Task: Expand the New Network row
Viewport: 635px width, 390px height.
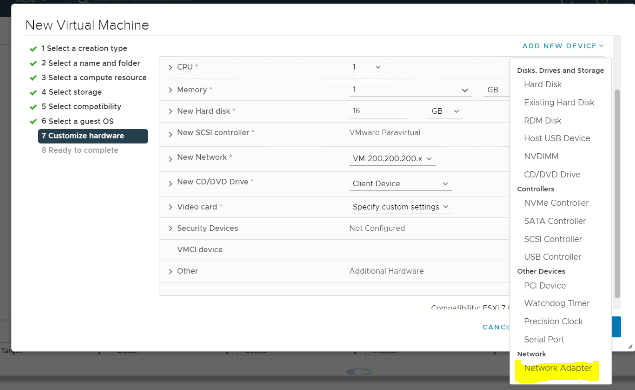Action: (x=170, y=159)
